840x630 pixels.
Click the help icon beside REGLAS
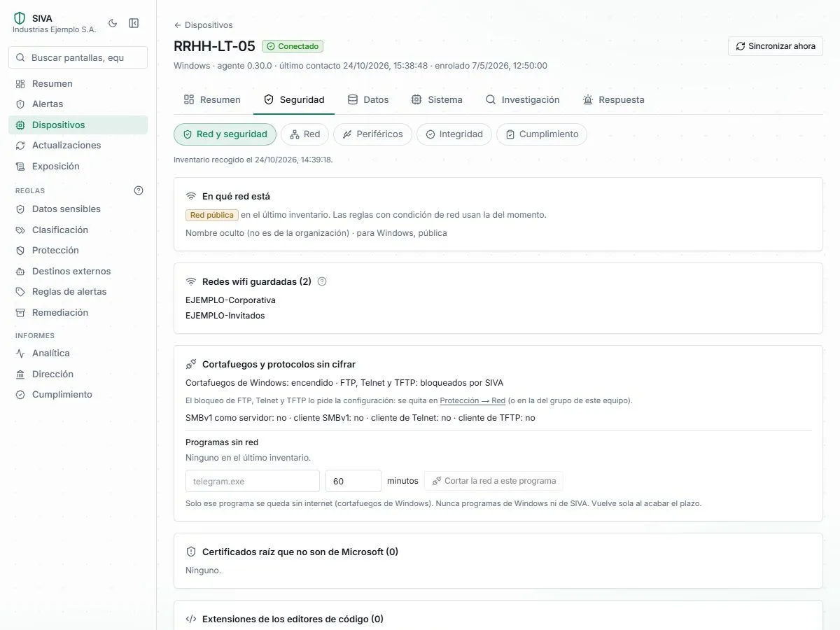pos(139,190)
